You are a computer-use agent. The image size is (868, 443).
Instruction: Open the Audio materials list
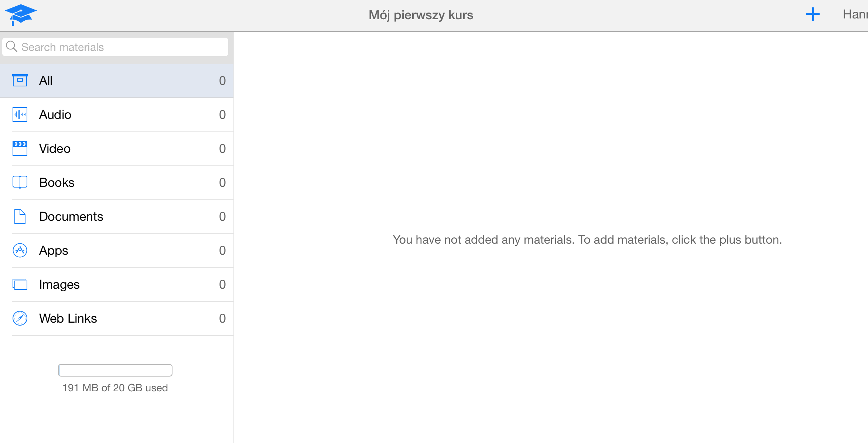pyautogui.click(x=55, y=115)
